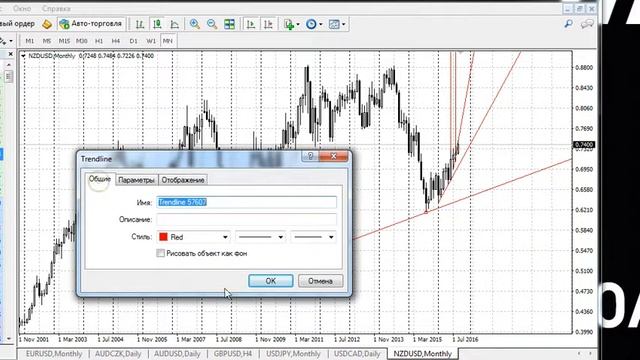Select the M30 timeframe
Viewport: 640px width, 360px height.
point(82,41)
